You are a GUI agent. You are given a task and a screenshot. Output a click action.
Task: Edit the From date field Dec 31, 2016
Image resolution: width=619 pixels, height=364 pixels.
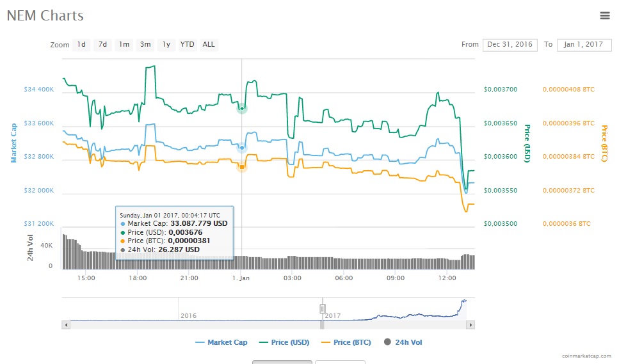[510, 45]
